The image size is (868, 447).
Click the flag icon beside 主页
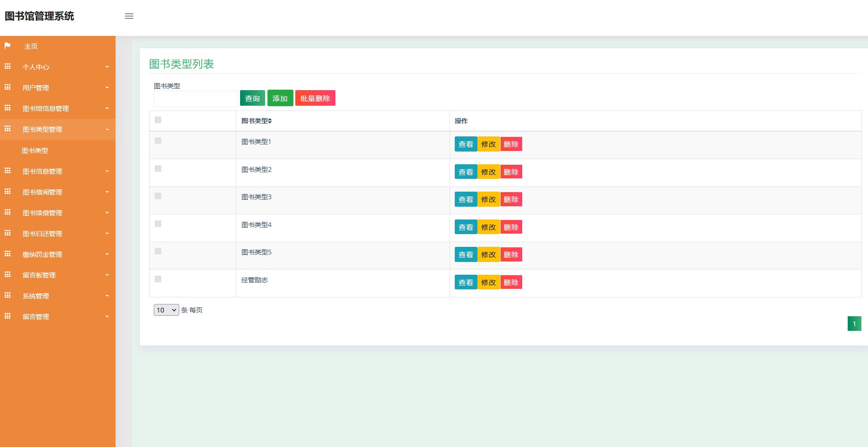8,46
